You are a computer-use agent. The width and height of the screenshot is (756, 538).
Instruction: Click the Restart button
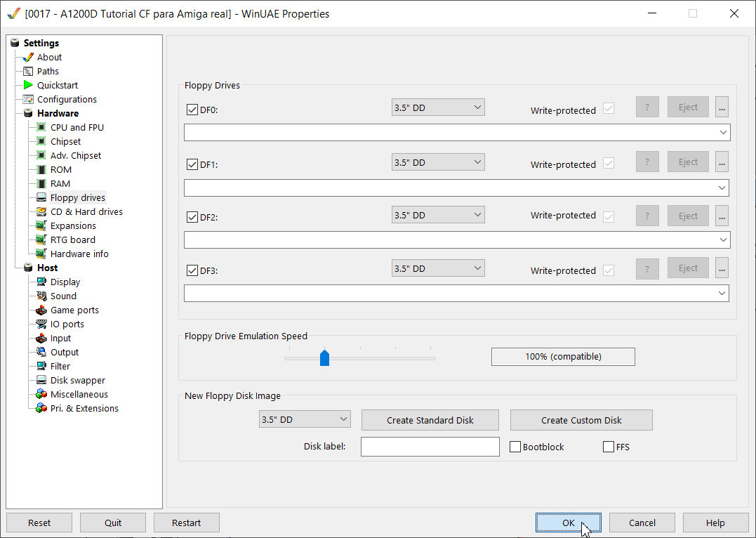point(187,523)
